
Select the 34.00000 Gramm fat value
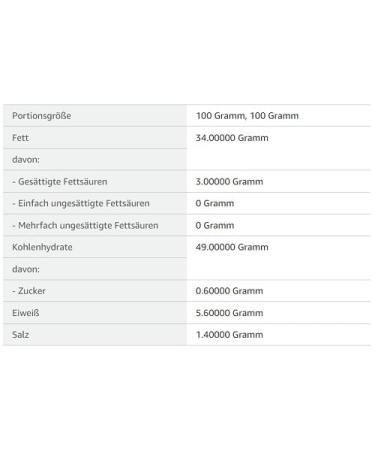point(232,138)
